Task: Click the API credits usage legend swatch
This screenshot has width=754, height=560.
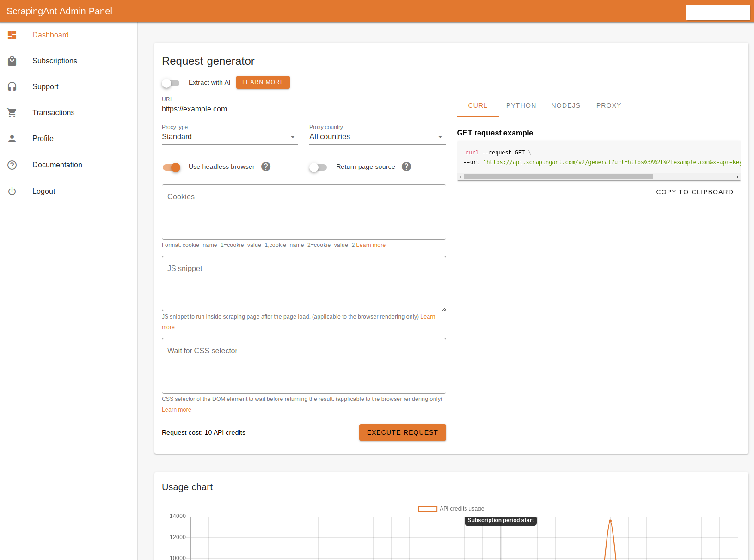Action: [x=428, y=509]
